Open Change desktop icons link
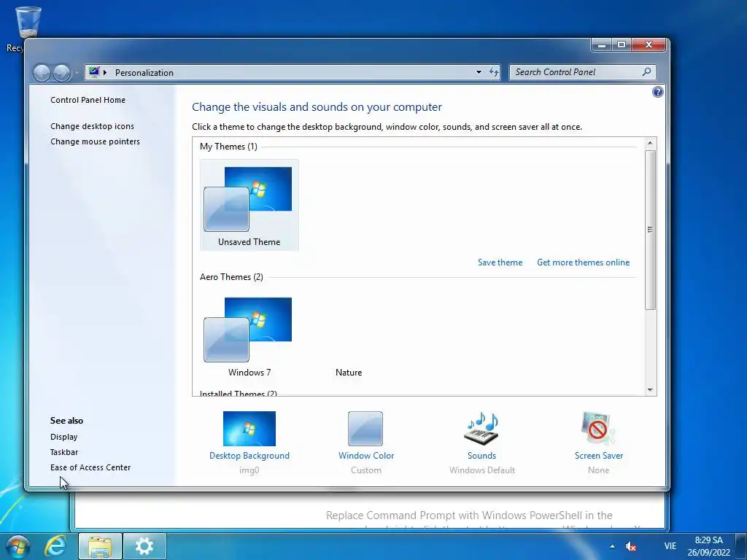Image resolution: width=747 pixels, height=560 pixels. click(x=92, y=126)
